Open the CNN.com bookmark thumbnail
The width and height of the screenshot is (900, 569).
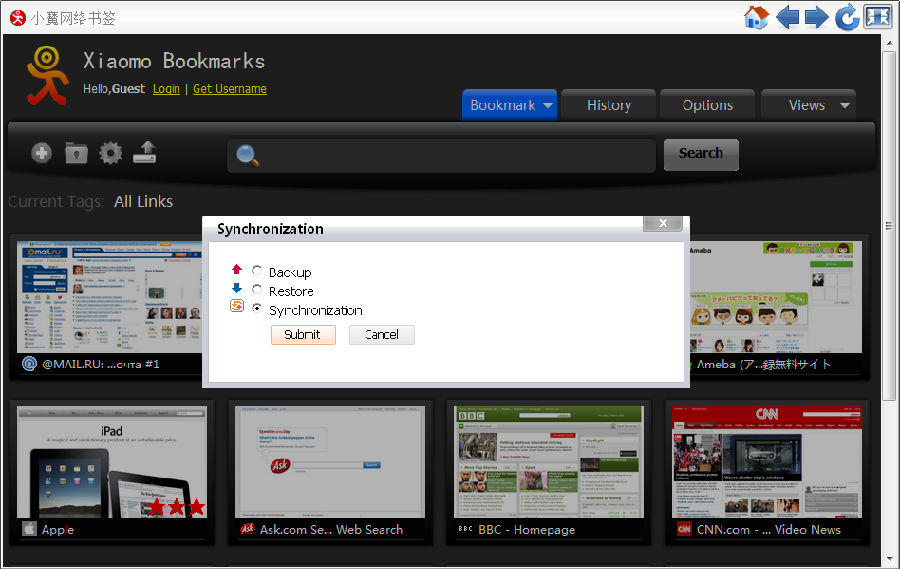point(767,461)
